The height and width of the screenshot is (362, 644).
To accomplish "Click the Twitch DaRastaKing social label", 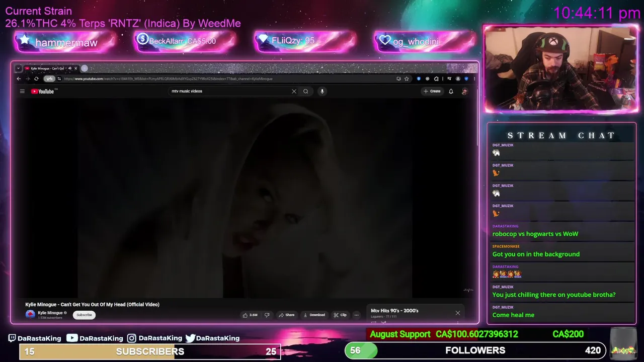I will coord(34,338).
